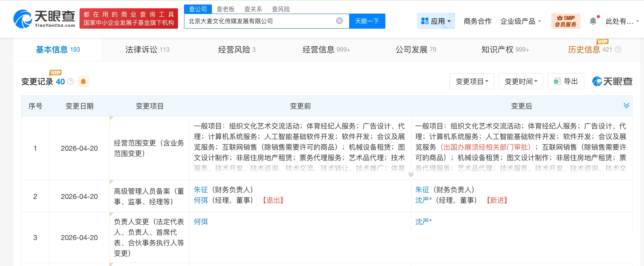Export records with 导出 button
The image size is (644, 266).
566,81
